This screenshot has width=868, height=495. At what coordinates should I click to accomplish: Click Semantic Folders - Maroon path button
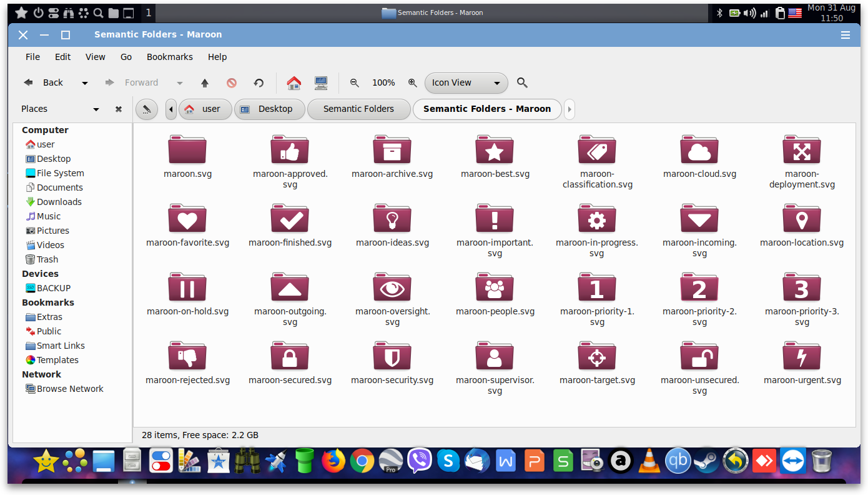487,109
